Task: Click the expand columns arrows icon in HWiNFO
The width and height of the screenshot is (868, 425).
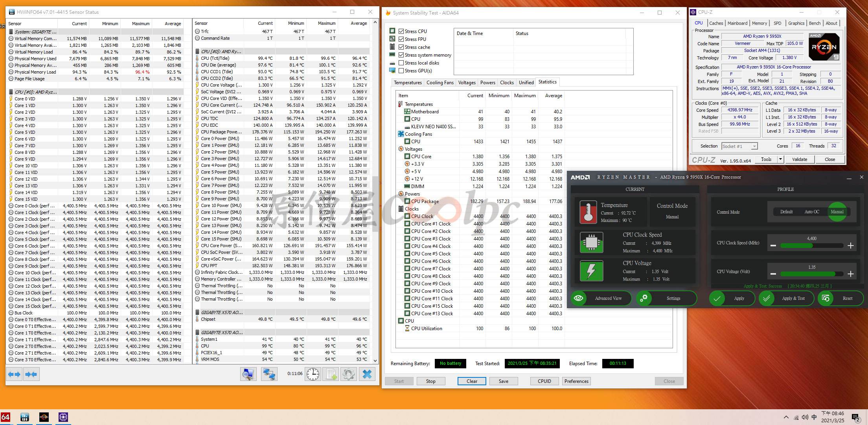Action: [15, 374]
